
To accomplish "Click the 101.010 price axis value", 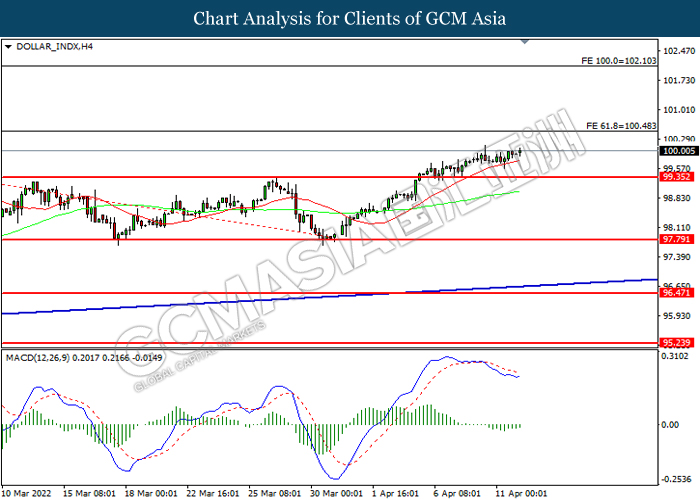I will [679, 110].
